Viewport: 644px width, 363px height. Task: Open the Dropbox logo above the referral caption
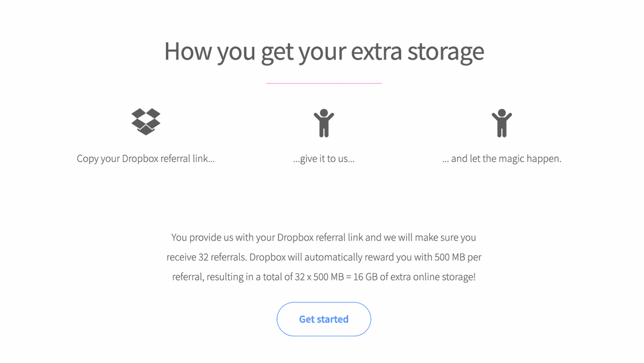[145, 121]
